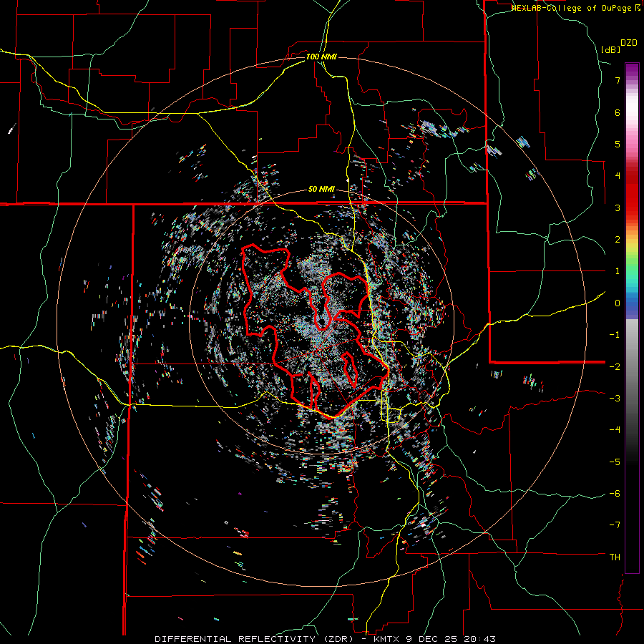
Task: Pick the -5 tick label on the scale
Action: 615,462
